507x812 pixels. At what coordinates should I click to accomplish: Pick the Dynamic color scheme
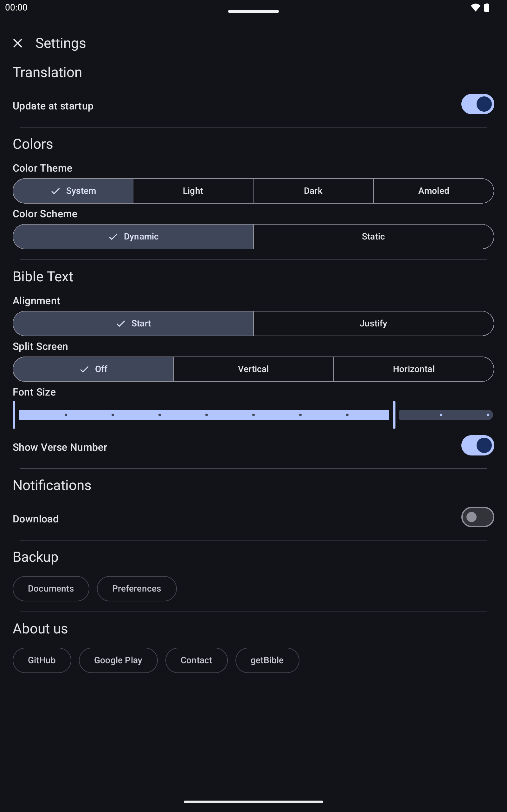[x=133, y=237]
